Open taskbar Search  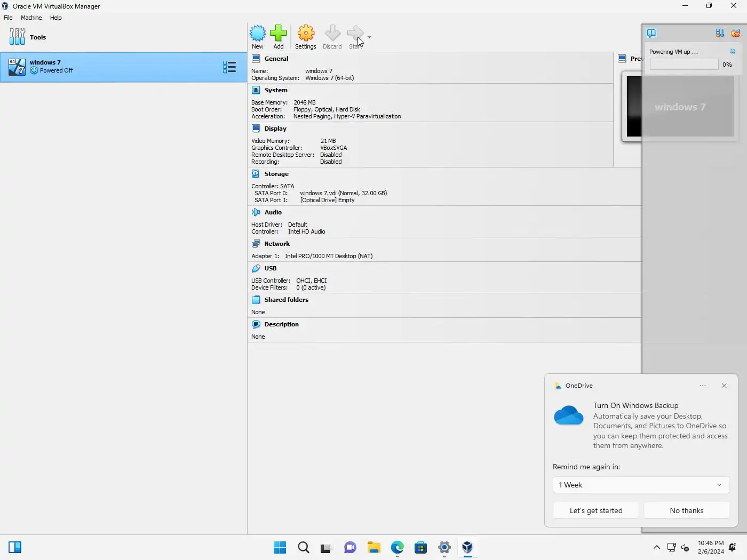(x=304, y=547)
